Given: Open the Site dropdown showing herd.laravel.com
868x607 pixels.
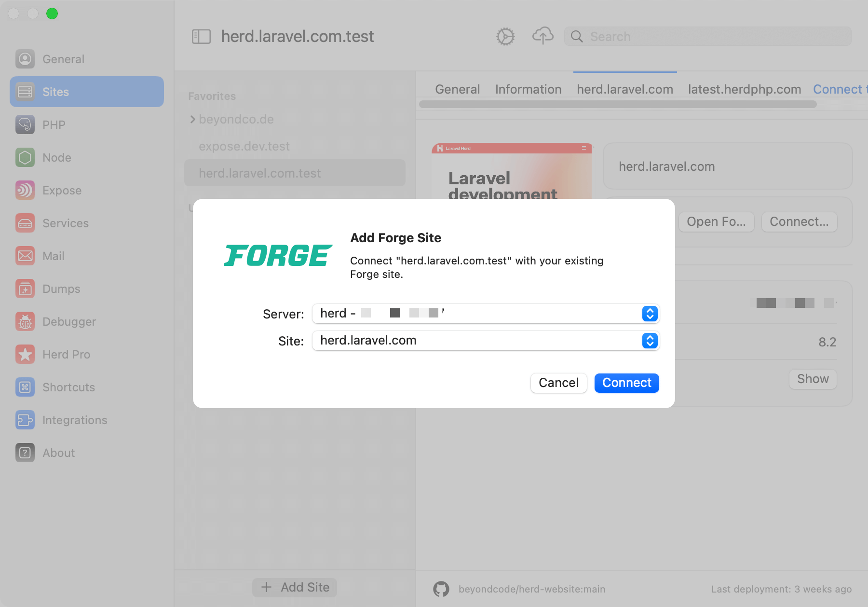Looking at the screenshot, I should click(486, 341).
